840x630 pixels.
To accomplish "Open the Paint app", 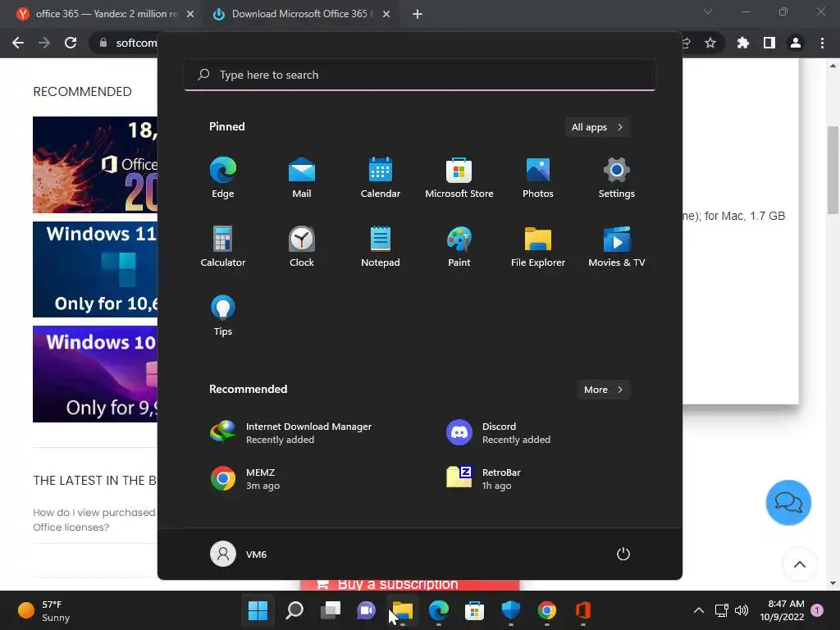I will 459,246.
